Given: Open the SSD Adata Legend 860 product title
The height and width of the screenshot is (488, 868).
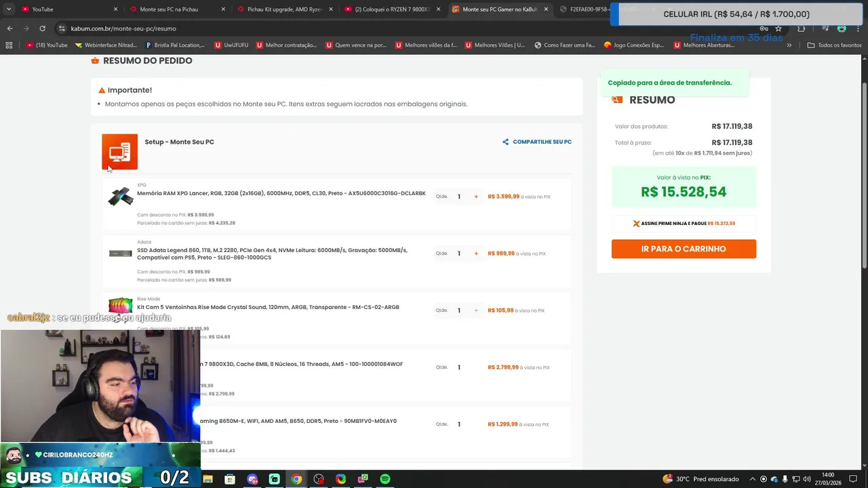Looking at the screenshot, I should coord(272,253).
